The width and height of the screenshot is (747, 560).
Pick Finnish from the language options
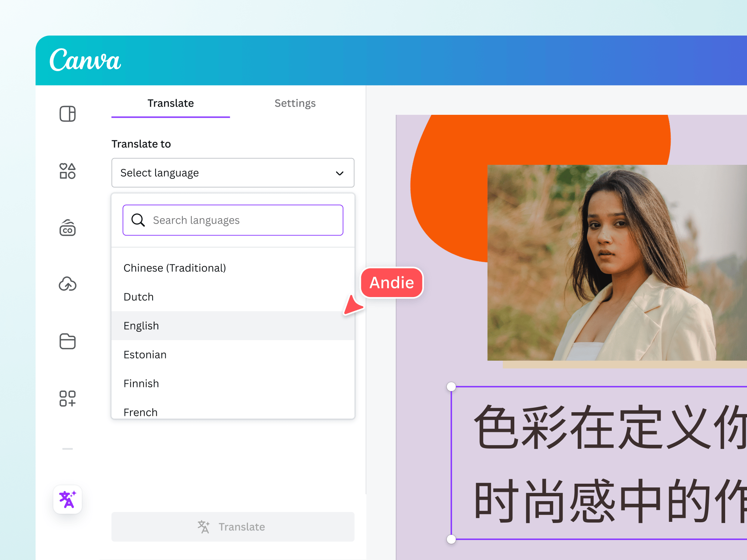pyautogui.click(x=141, y=383)
